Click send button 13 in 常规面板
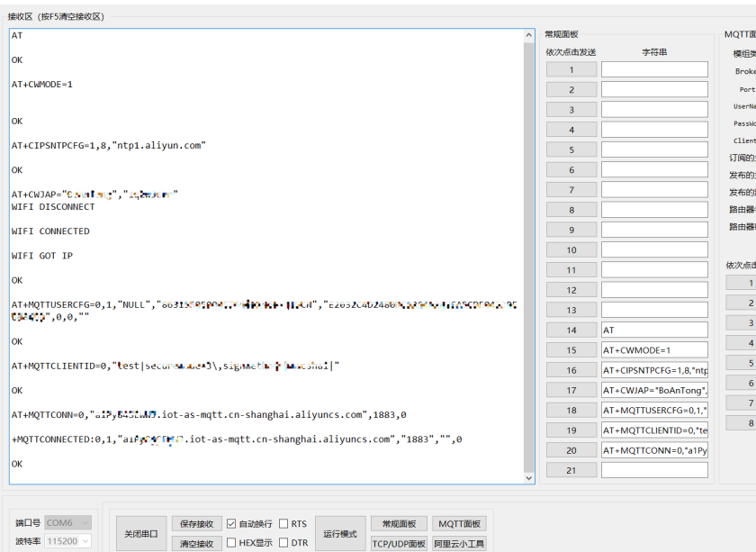This screenshot has width=756, height=552. [x=571, y=310]
